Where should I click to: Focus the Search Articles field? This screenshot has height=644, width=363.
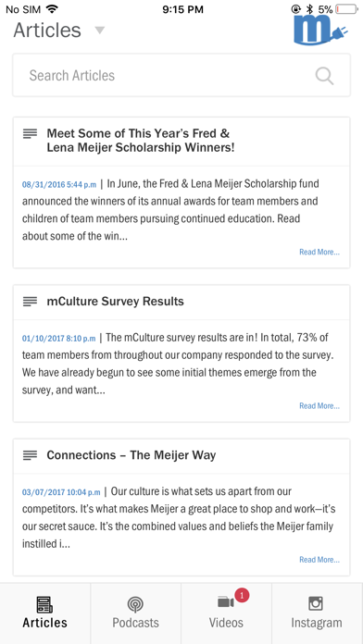(181, 75)
